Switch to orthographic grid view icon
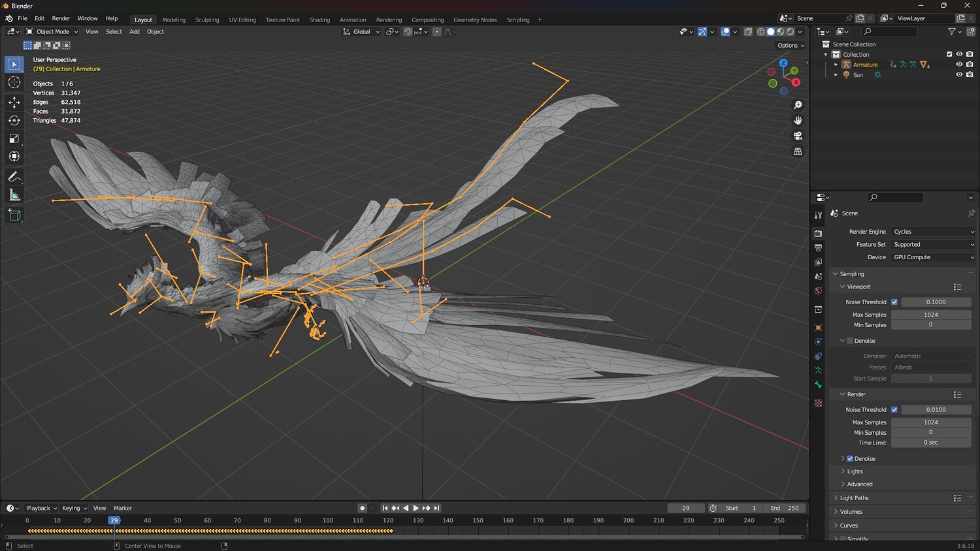 click(798, 151)
